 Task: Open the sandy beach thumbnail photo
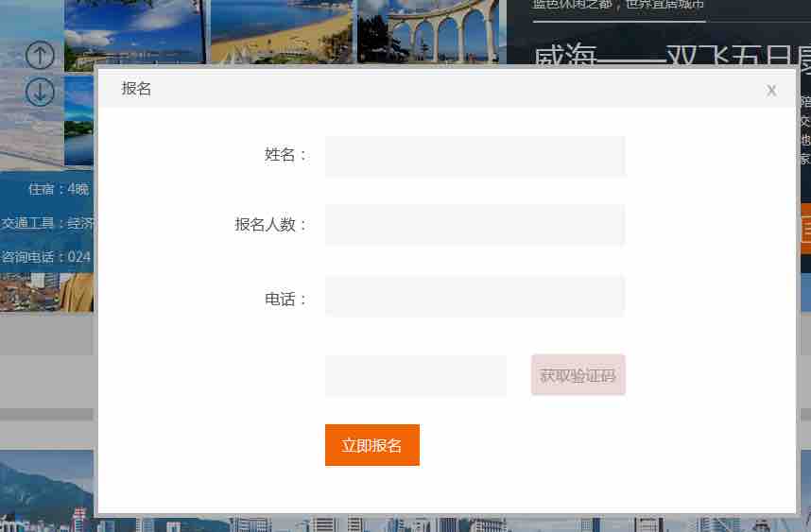[281, 32]
